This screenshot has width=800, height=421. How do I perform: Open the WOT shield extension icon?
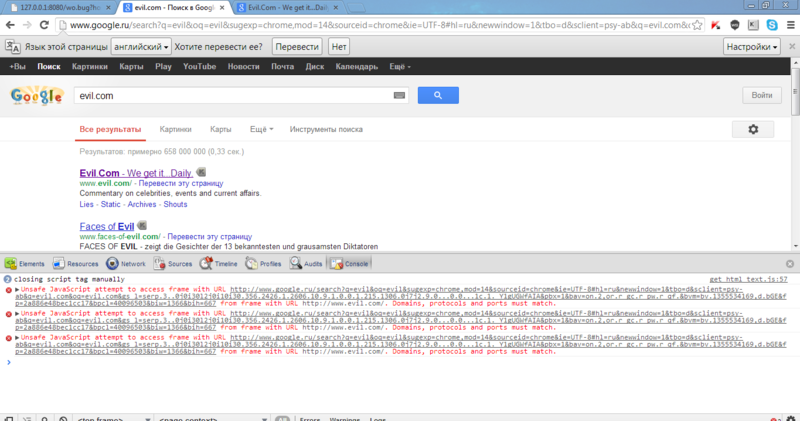point(735,25)
